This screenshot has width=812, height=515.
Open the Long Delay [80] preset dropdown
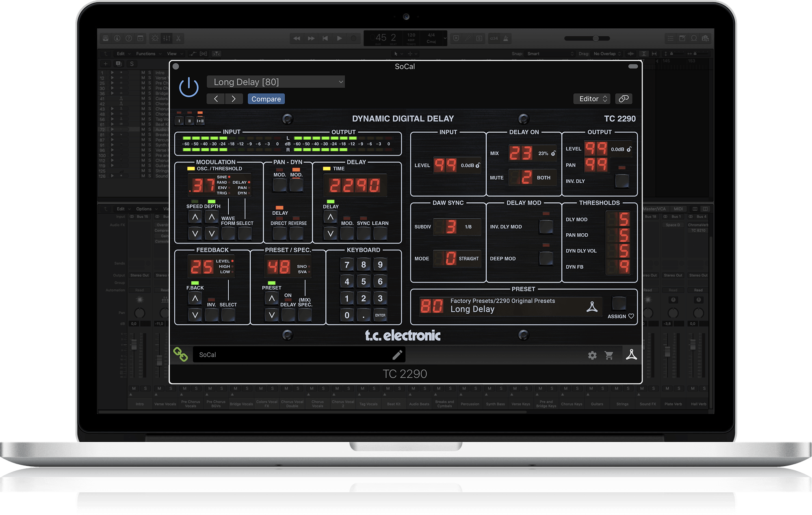point(276,82)
